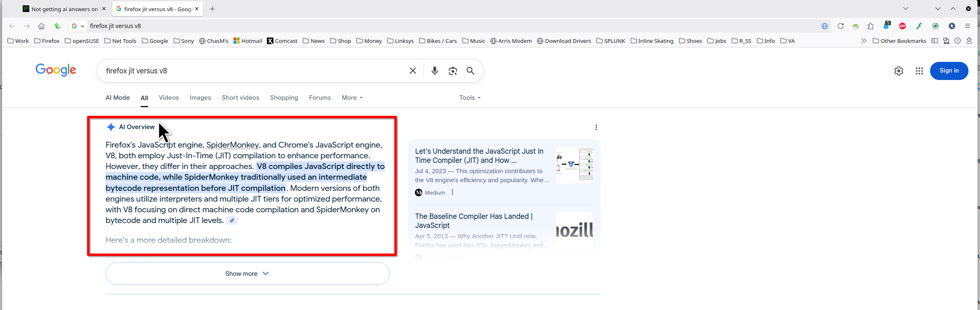Click the SpiderMonkey underlined link

[x=233, y=145]
